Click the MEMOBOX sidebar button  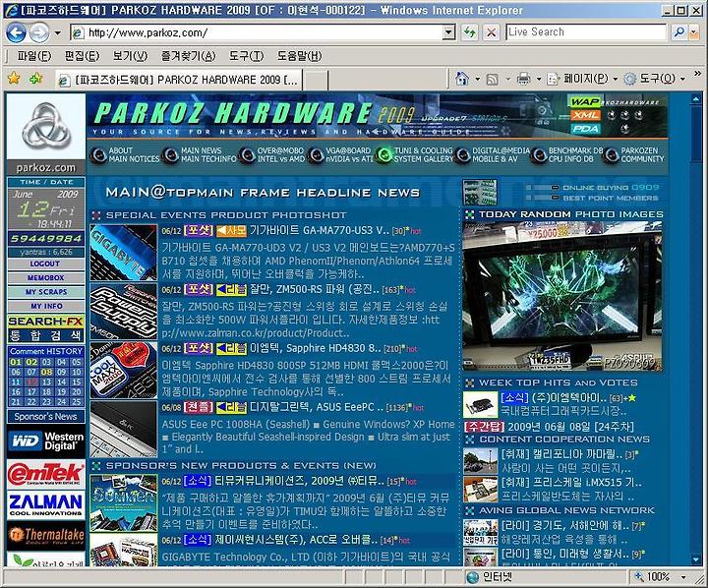click(x=45, y=277)
